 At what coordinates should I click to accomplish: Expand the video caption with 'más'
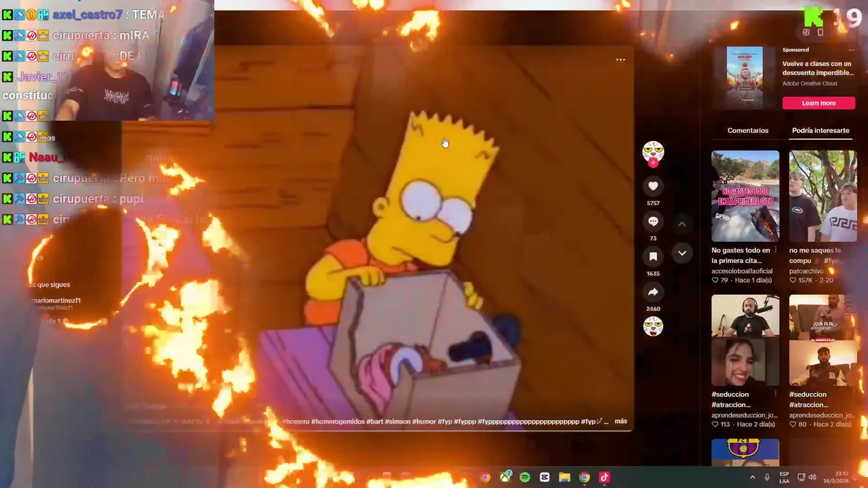coord(620,422)
